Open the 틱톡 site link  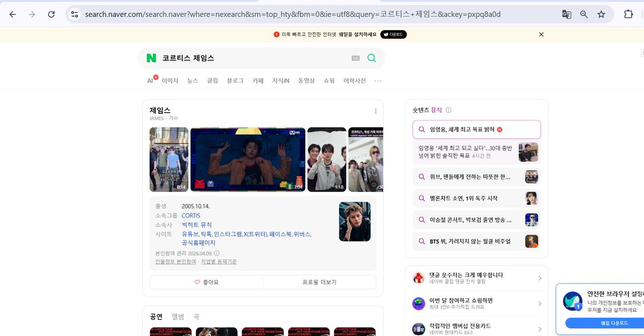(x=206, y=234)
